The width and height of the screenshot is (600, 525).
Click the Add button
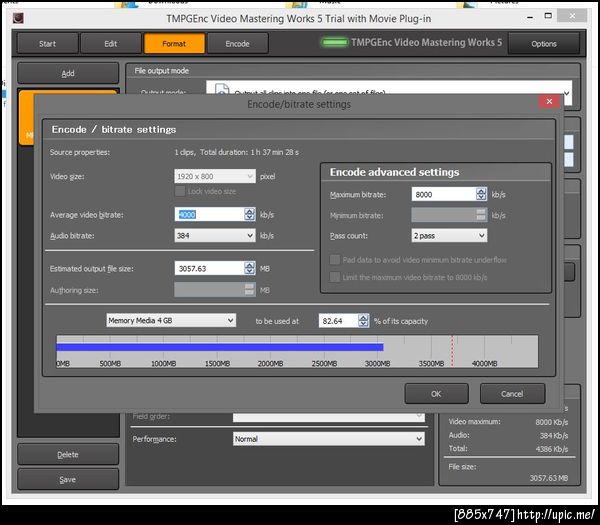coord(68,73)
